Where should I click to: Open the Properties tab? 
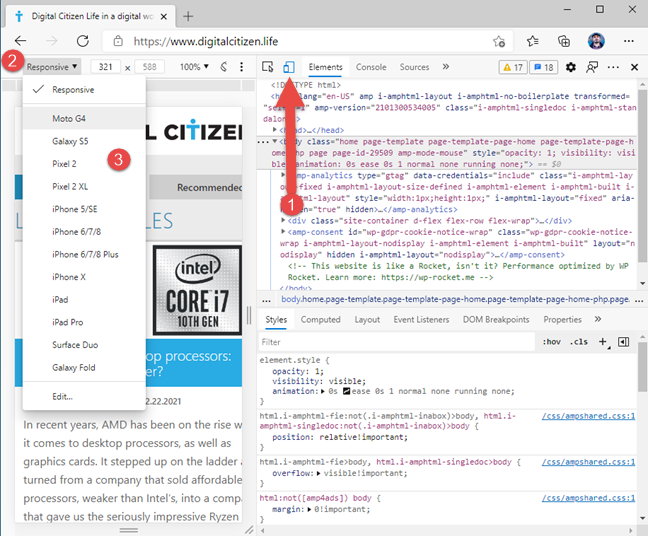tap(562, 319)
